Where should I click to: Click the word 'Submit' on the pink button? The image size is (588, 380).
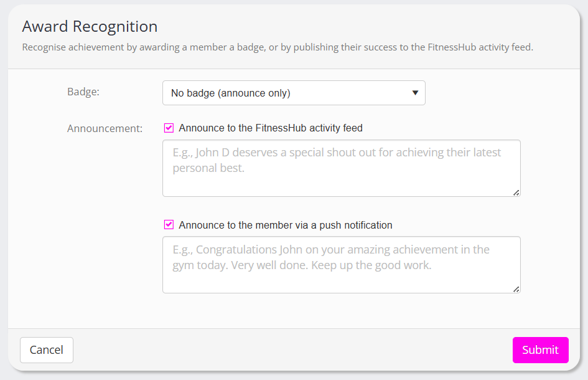click(540, 350)
